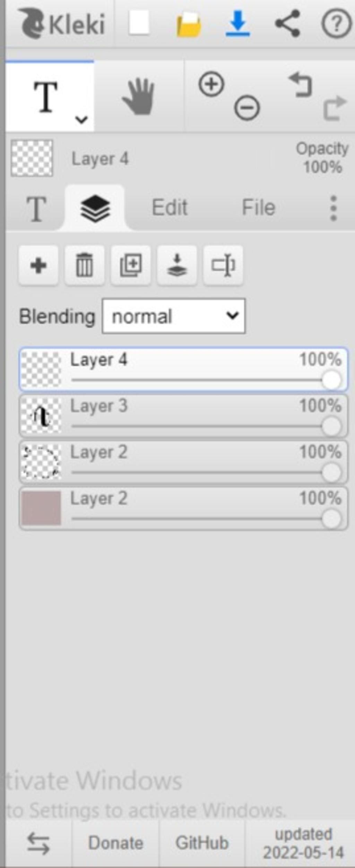Delete the layer using trash icon
This screenshot has height=868, width=355.
85,266
